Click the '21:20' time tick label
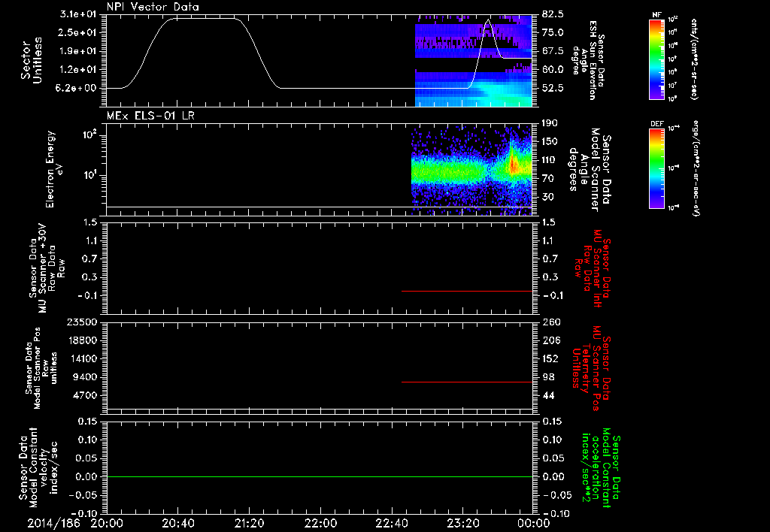 (x=249, y=523)
